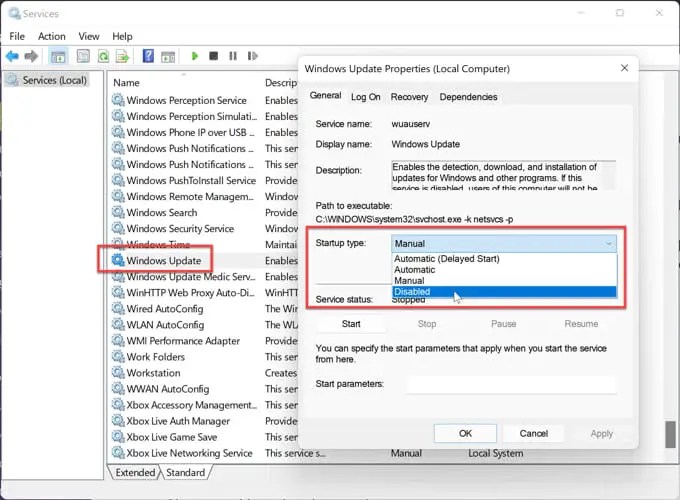Switch to the Standard view tab
Image resolution: width=680 pixels, height=500 pixels.
pos(185,473)
